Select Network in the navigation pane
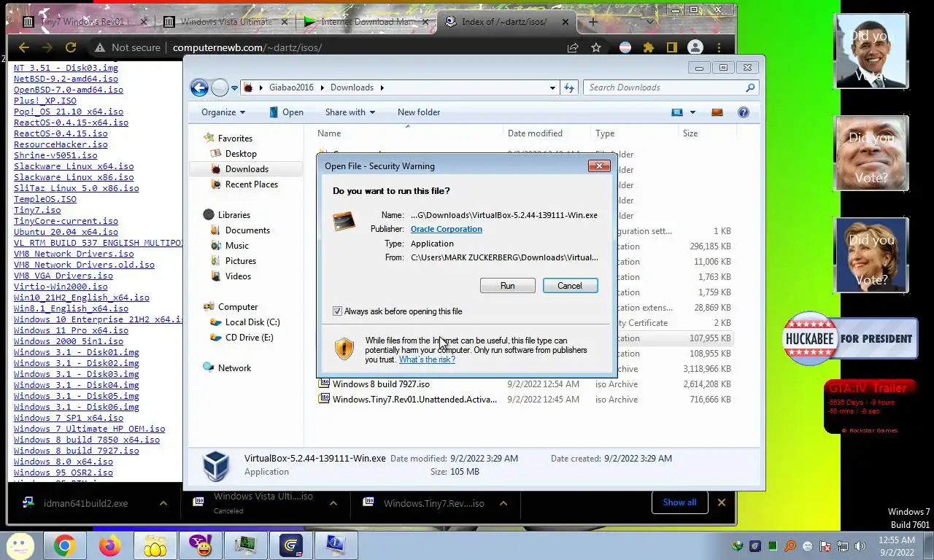Image resolution: width=934 pixels, height=560 pixels. pos(234,368)
